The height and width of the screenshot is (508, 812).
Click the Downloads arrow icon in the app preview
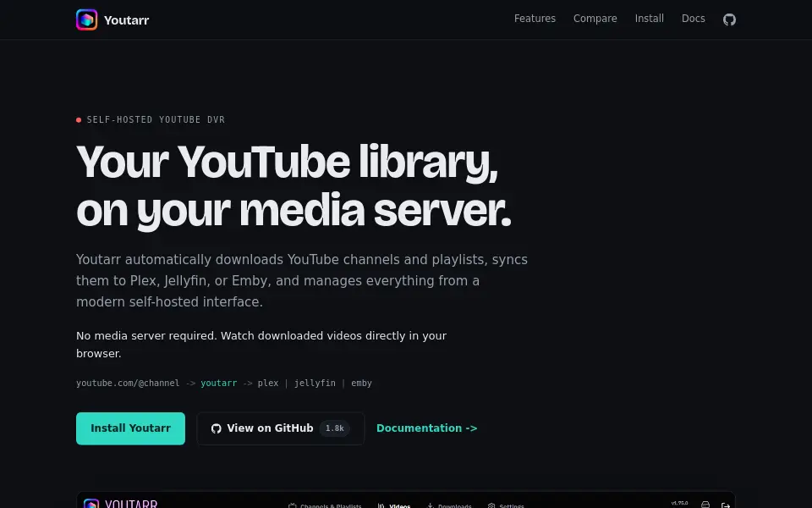(x=430, y=505)
